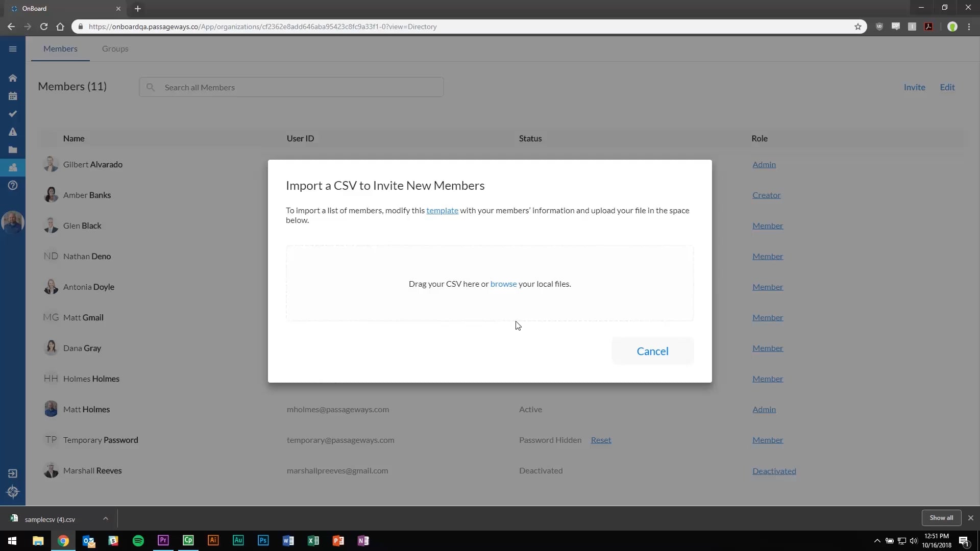The width and height of the screenshot is (980, 551).
Task: Open Chrome three-dot menu
Action: pos(969,27)
